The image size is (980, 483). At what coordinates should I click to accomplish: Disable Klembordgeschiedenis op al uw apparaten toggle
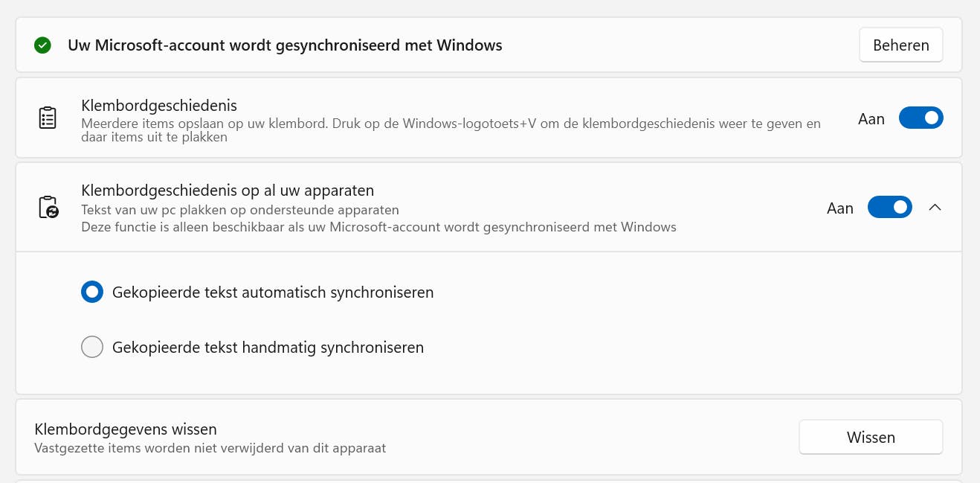tap(889, 208)
